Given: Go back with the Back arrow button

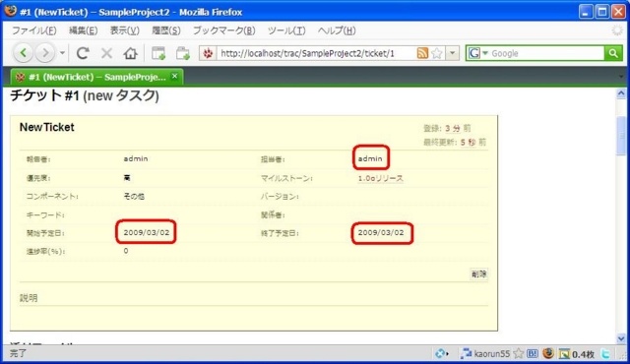Looking at the screenshot, I should 24,53.
